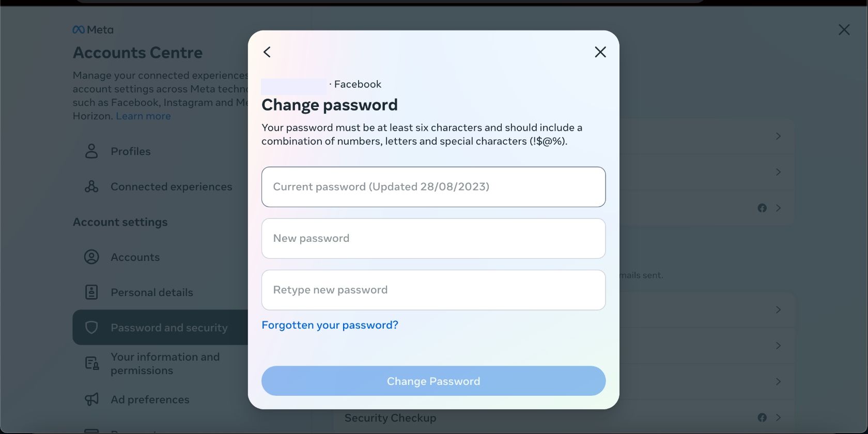The image size is (868, 434).
Task: Click the Personal details card icon
Action: point(91,292)
